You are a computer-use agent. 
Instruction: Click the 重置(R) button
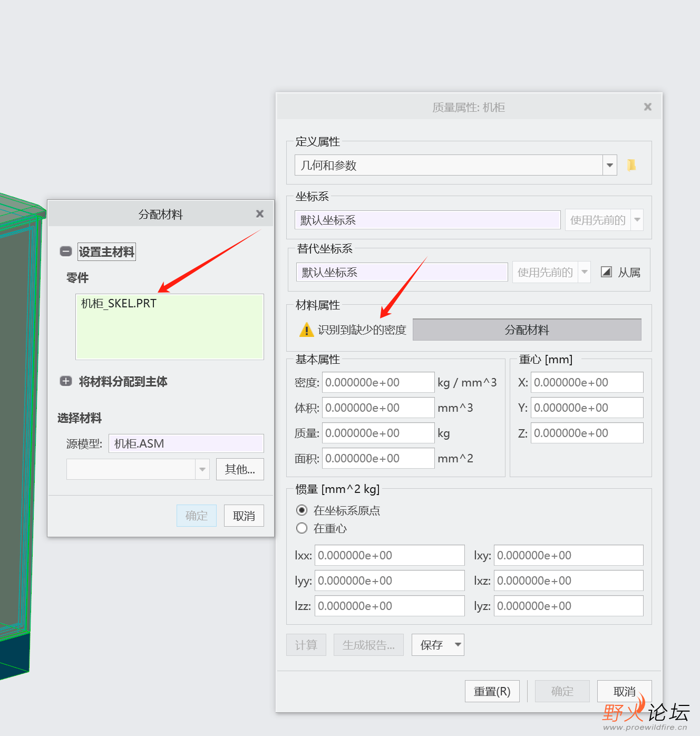(492, 691)
